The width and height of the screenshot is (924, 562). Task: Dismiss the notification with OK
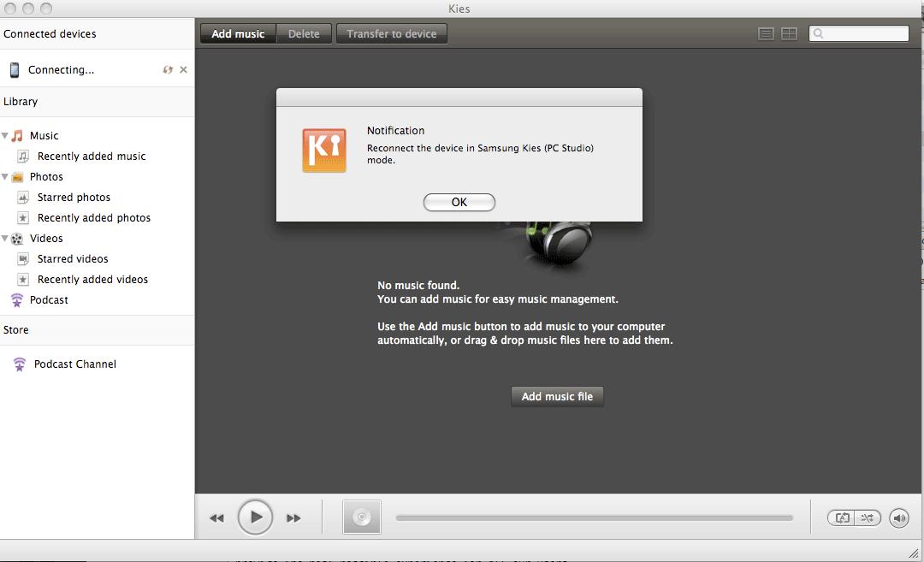click(x=459, y=203)
